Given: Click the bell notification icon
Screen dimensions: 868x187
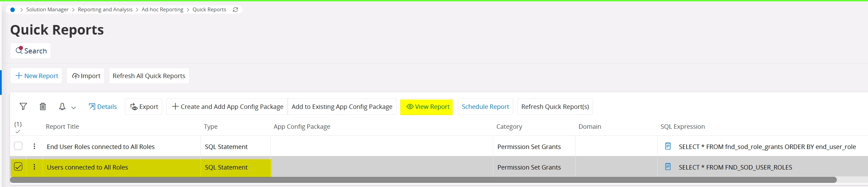Looking at the screenshot, I should pyautogui.click(x=62, y=107).
